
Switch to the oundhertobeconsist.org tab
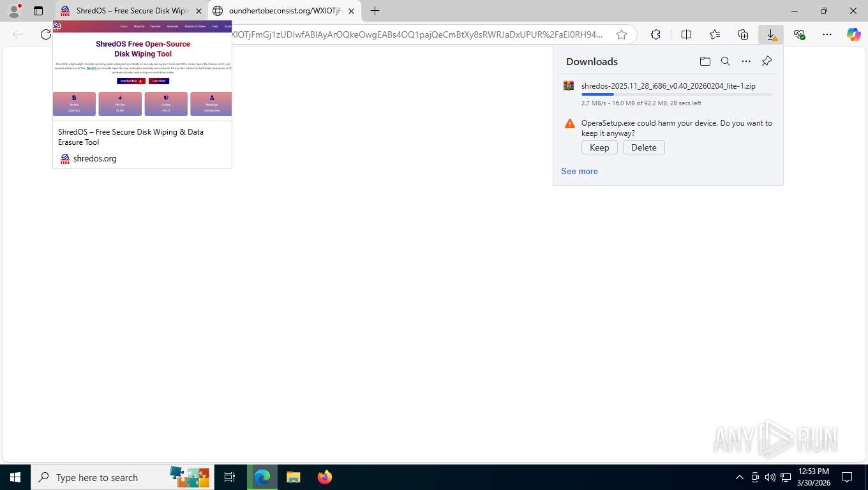click(x=285, y=11)
